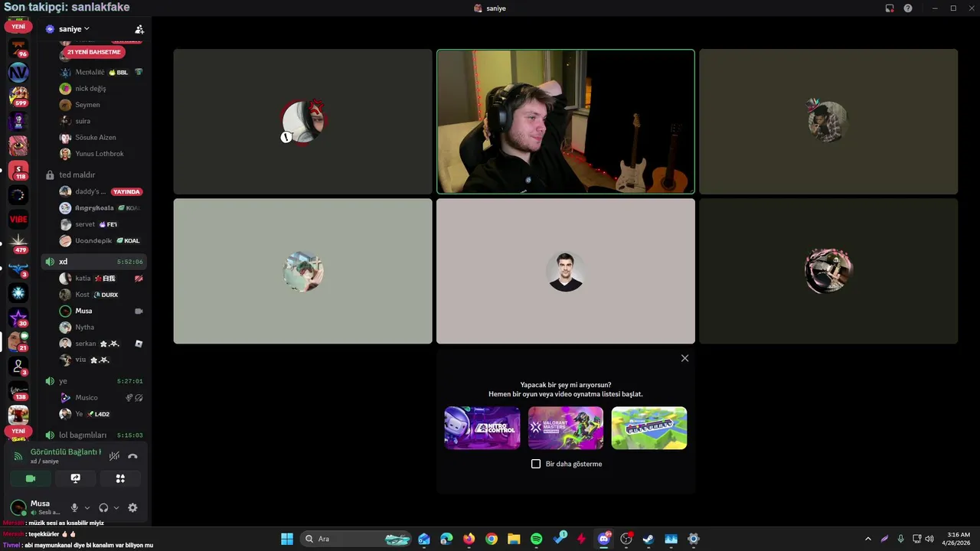Open Firefox from the taskbar
Screen dimensions: 980x551
coord(469,539)
